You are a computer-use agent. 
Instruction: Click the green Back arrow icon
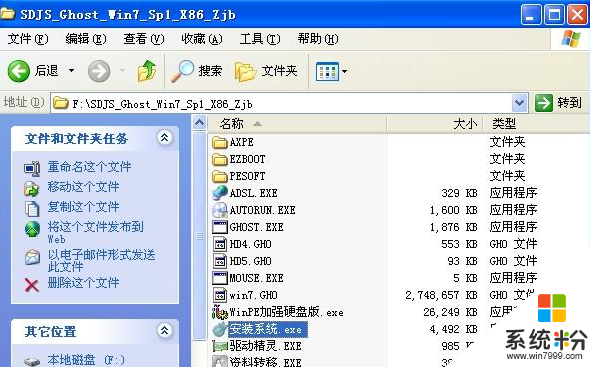(18, 71)
